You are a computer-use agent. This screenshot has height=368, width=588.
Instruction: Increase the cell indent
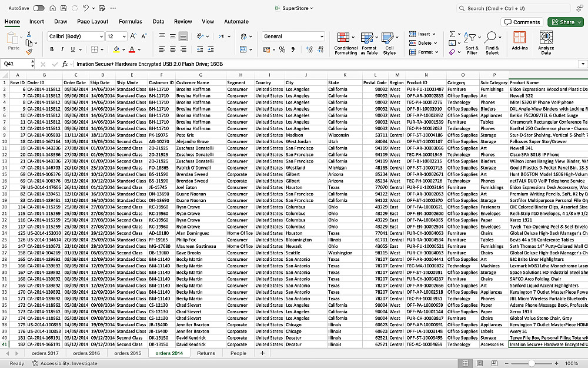coord(211,49)
